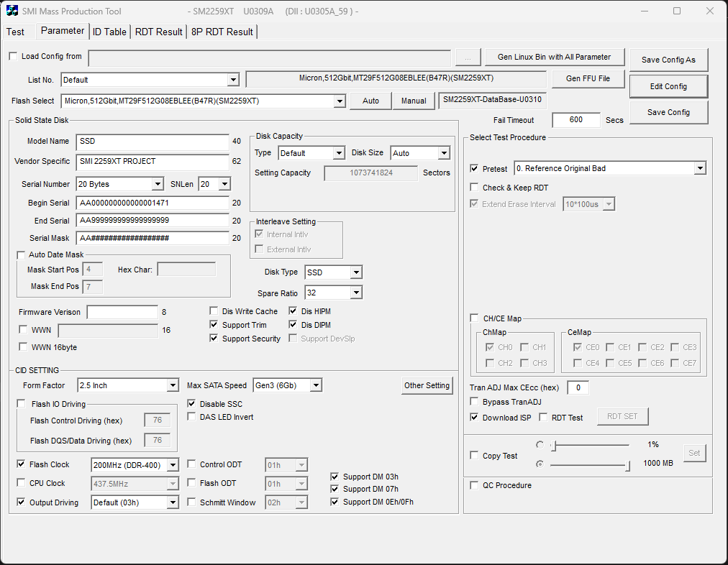Enable the Load Config from checkbox
This screenshot has height=565, width=728.
tap(13, 57)
